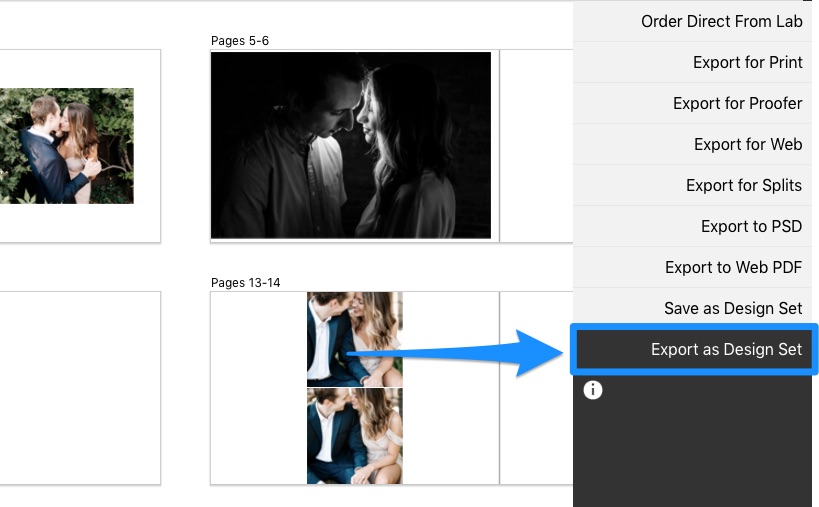Choose Save as Design Set
Viewport: 819px width, 507px height.
click(692, 308)
